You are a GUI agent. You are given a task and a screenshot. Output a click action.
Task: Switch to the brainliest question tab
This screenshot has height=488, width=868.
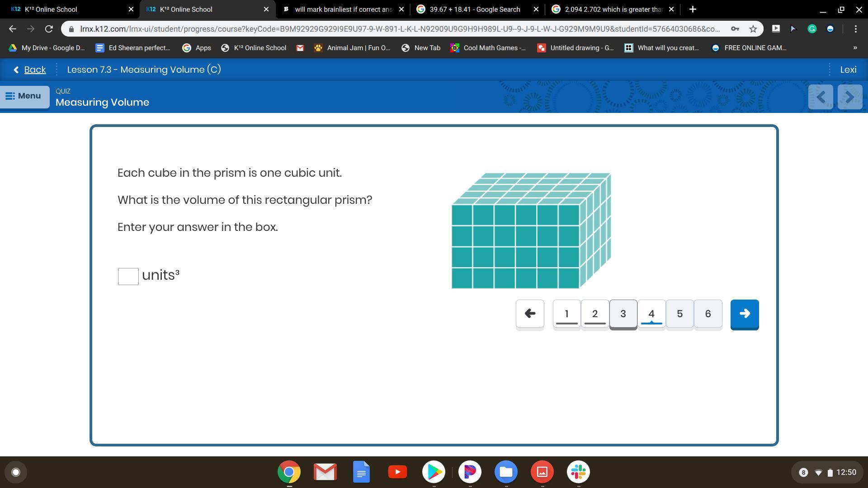(x=343, y=9)
